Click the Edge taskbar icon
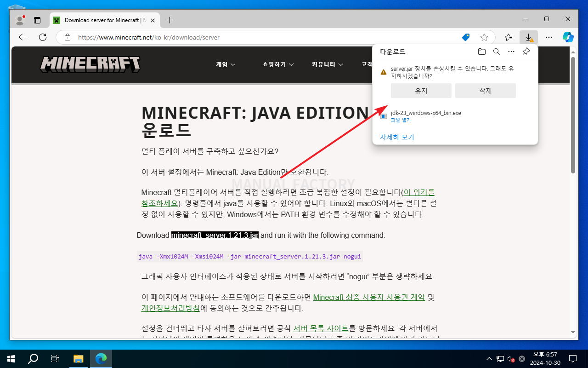The width and height of the screenshot is (588, 368). pyautogui.click(x=101, y=359)
